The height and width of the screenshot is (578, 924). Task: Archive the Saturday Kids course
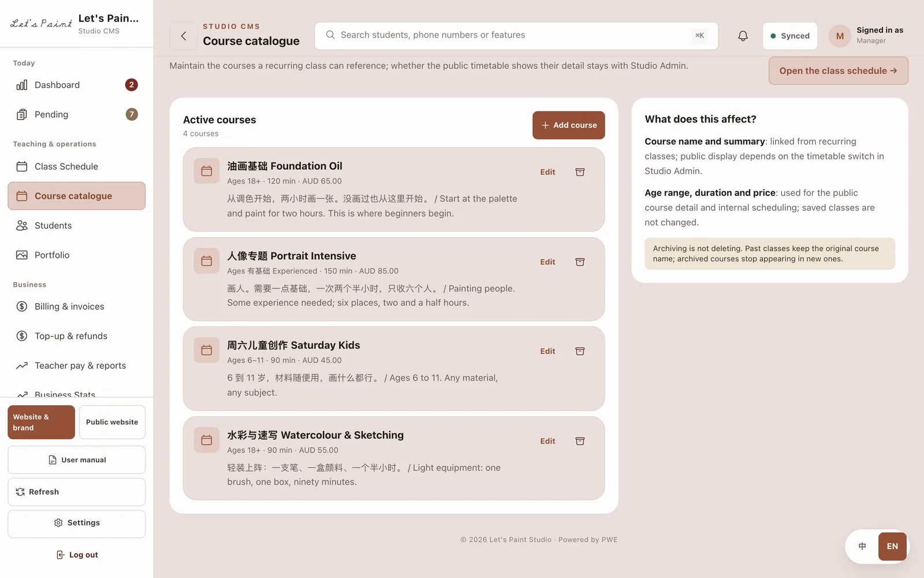[580, 351]
